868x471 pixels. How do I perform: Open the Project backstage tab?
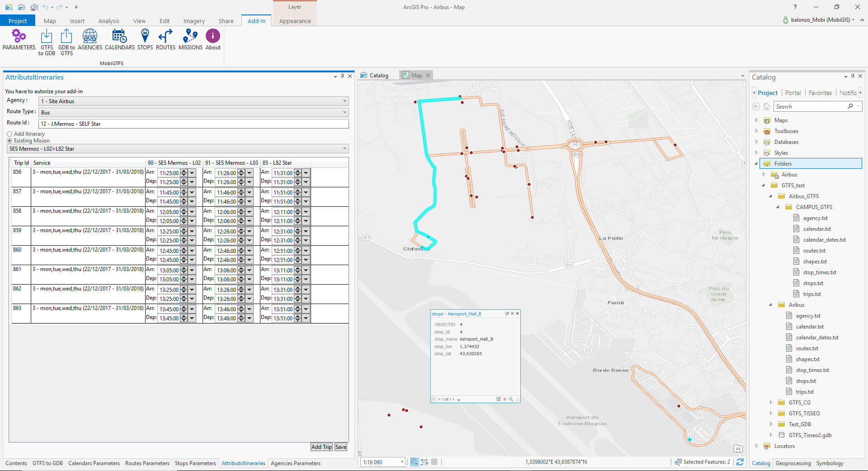pyautogui.click(x=18, y=21)
